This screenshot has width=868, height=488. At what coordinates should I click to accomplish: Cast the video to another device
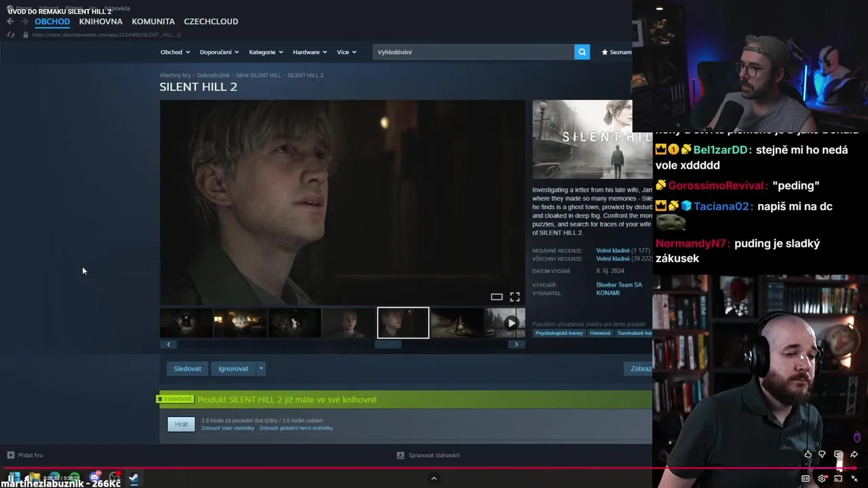tap(838, 479)
